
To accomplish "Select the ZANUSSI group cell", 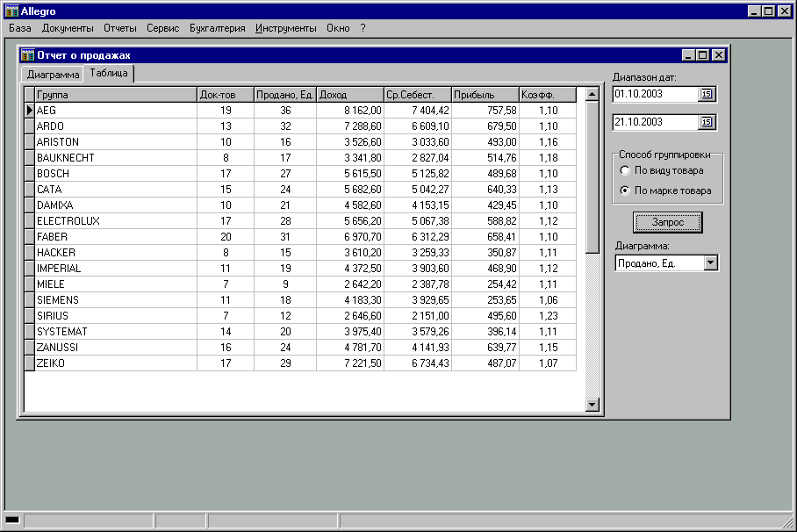I will (x=115, y=347).
